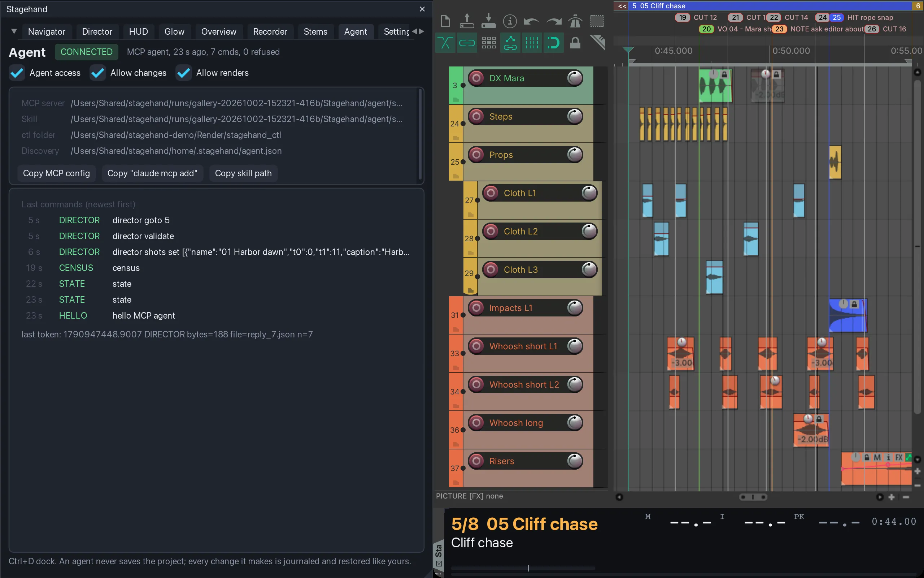Create a new project file icon

(445, 21)
